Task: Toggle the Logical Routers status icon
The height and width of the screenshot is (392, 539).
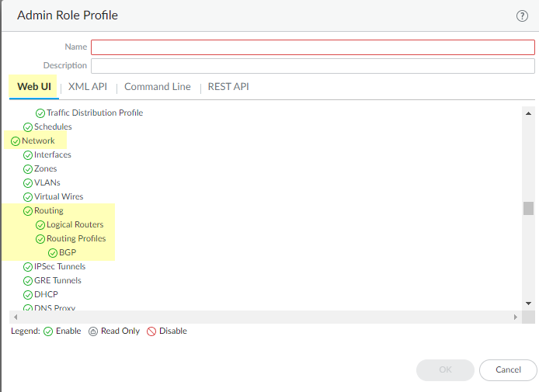Action: click(40, 225)
